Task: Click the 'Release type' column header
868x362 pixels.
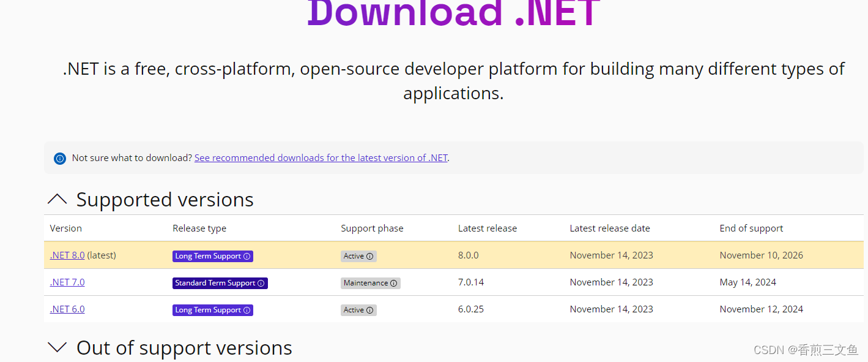Action: point(199,228)
